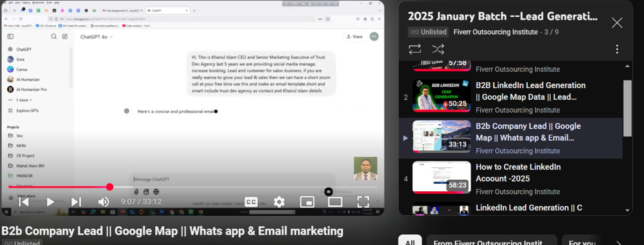
Task: Click the presenter webcam thumbnail in the video
Action: 366,168
